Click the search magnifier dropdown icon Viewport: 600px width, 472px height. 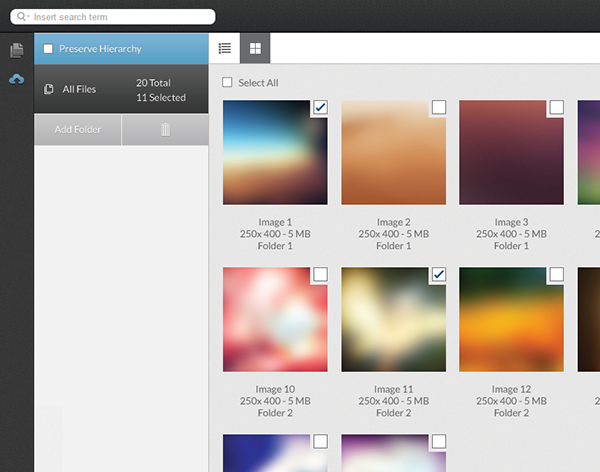point(23,16)
